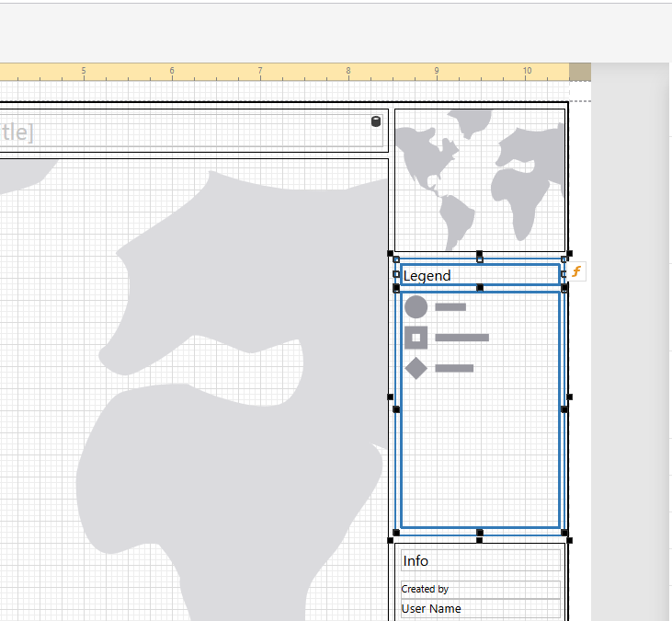Select the Info heading text box
This screenshot has height=621, width=672.
(x=481, y=560)
